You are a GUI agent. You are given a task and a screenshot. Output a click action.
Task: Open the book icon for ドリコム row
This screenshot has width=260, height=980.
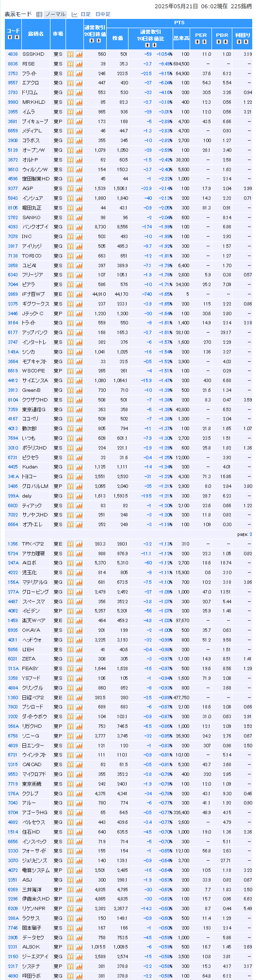(70, 93)
